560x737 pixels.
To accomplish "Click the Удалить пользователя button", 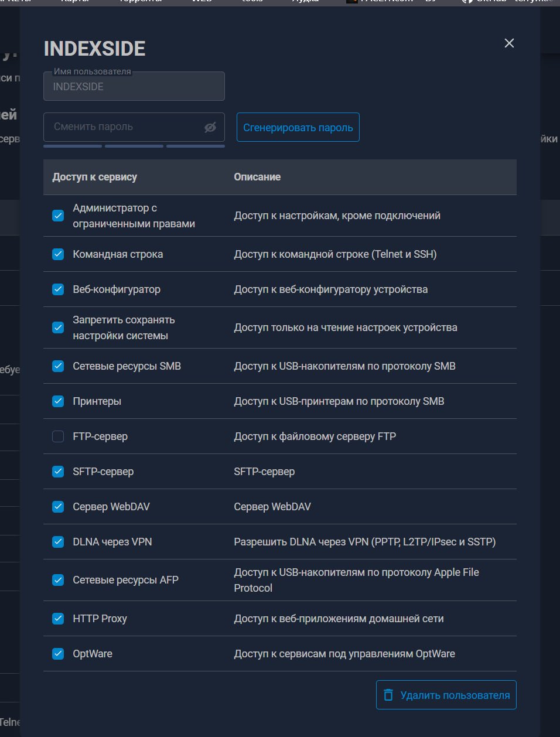I will click(x=446, y=695).
